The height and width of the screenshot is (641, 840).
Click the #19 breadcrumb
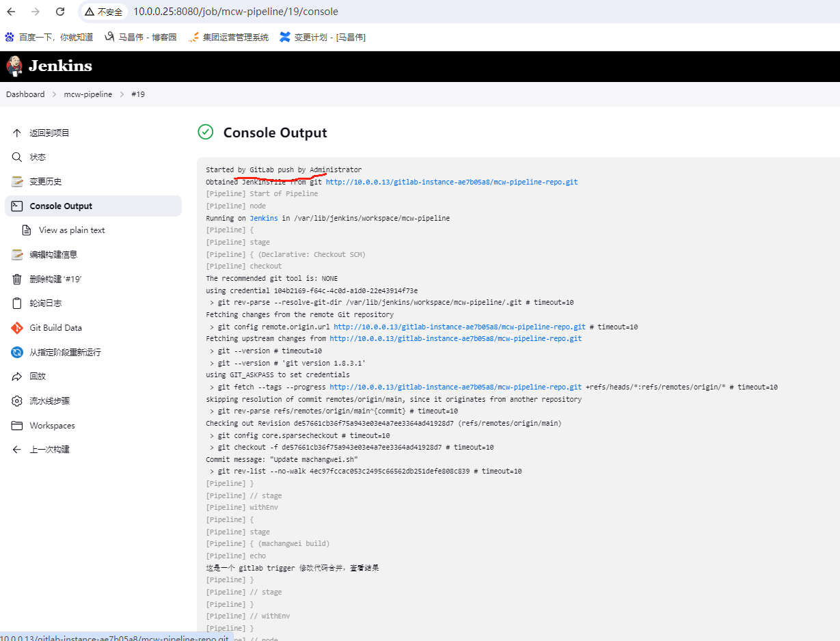(138, 94)
